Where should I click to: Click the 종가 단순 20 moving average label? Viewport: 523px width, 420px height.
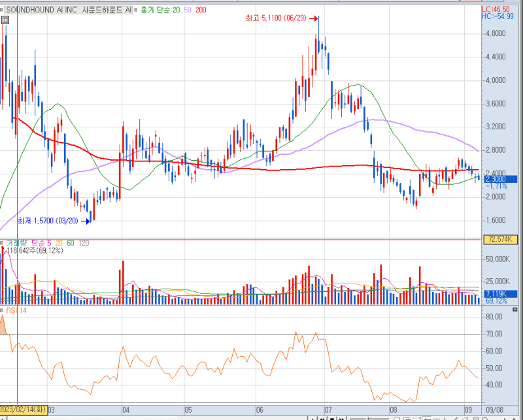pyautogui.click(x=161, y=10)
